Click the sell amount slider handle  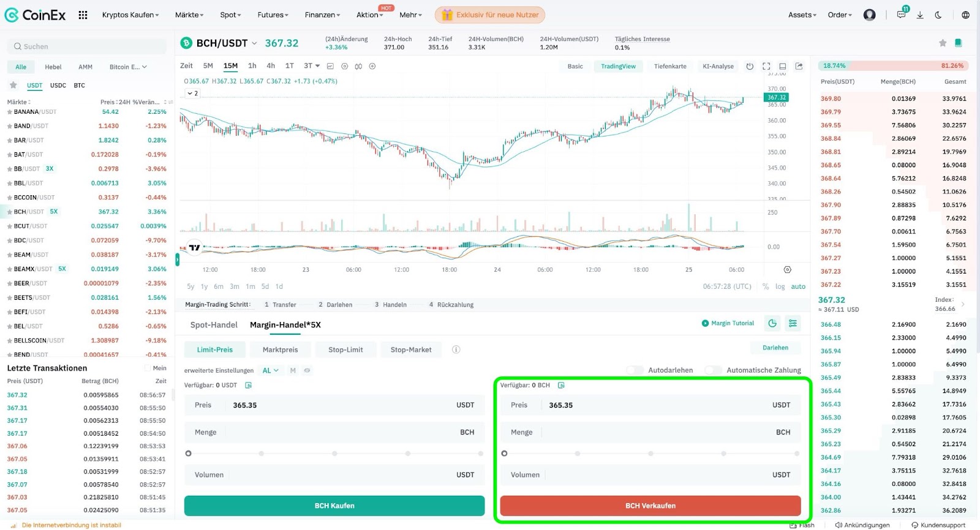504,453
